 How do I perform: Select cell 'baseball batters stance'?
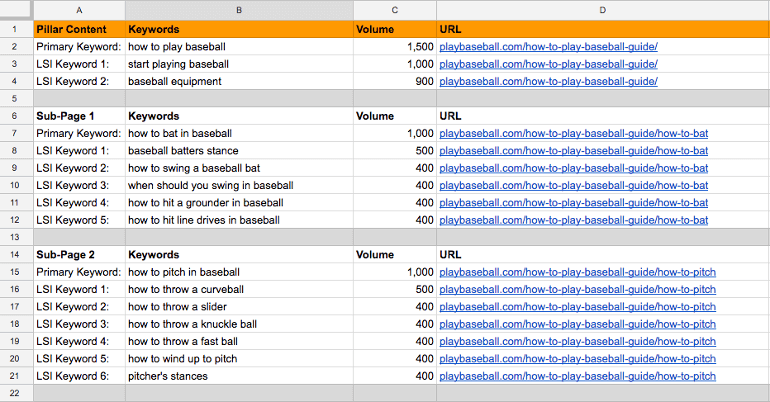click(239, 151)
